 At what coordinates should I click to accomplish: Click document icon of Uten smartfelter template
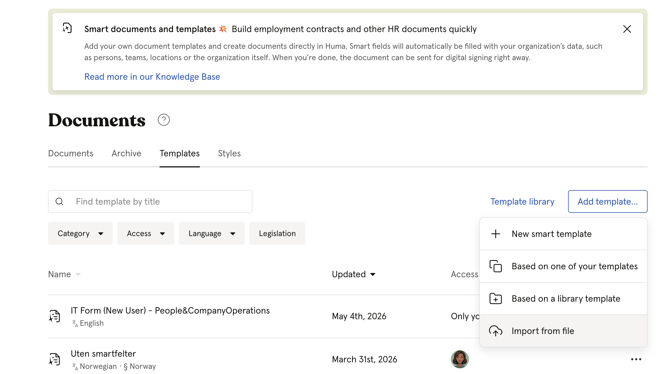pyautogui.click(x=54, y=359)
